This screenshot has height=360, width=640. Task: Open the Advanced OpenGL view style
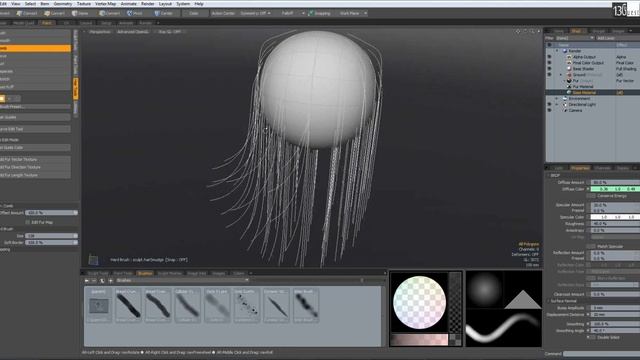point(133,31)
